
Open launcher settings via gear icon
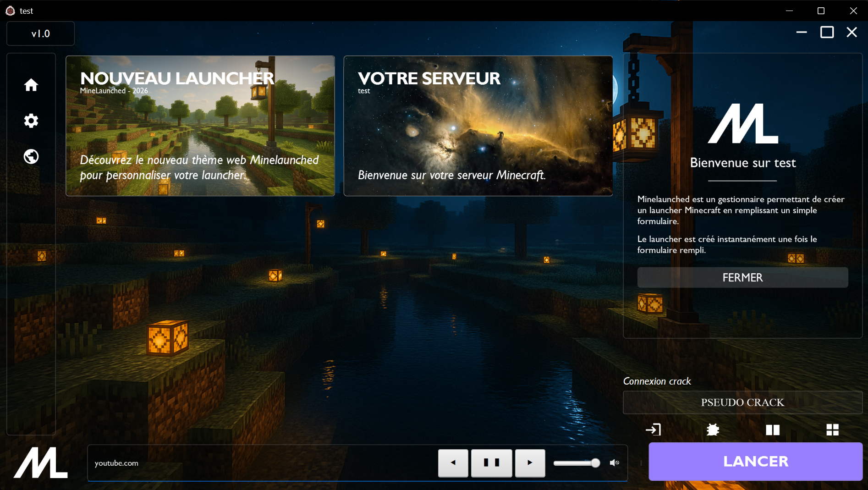(x=31, y=121)
